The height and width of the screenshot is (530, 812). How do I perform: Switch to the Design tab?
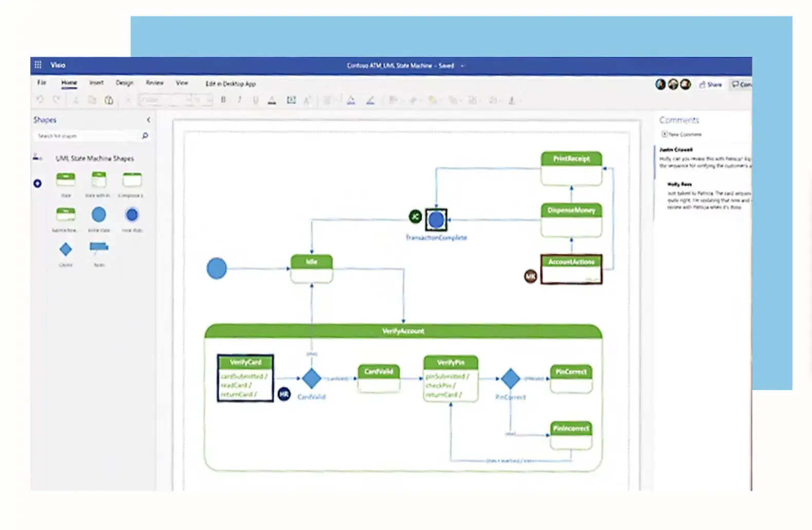tap(124, 82)
